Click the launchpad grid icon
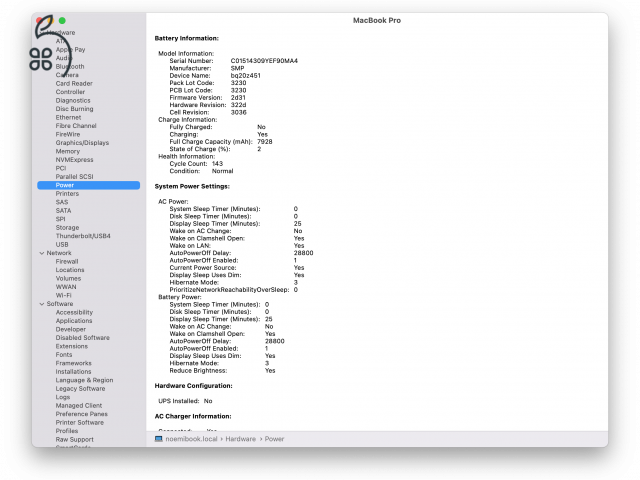This screenshot has height=480, width=640. (41, 58)
